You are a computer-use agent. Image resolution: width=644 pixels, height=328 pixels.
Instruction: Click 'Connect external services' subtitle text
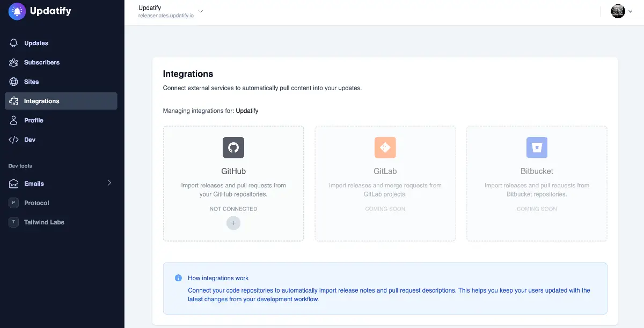tap(262, 88)
